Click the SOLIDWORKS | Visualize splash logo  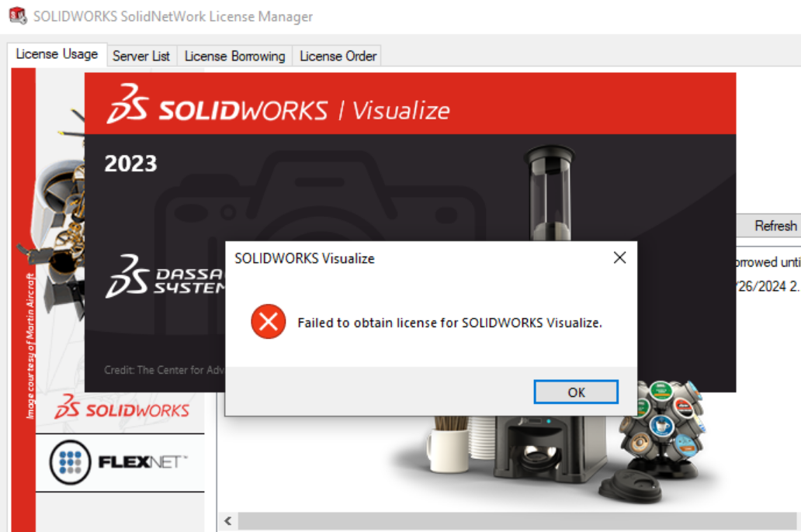(279, 104)
